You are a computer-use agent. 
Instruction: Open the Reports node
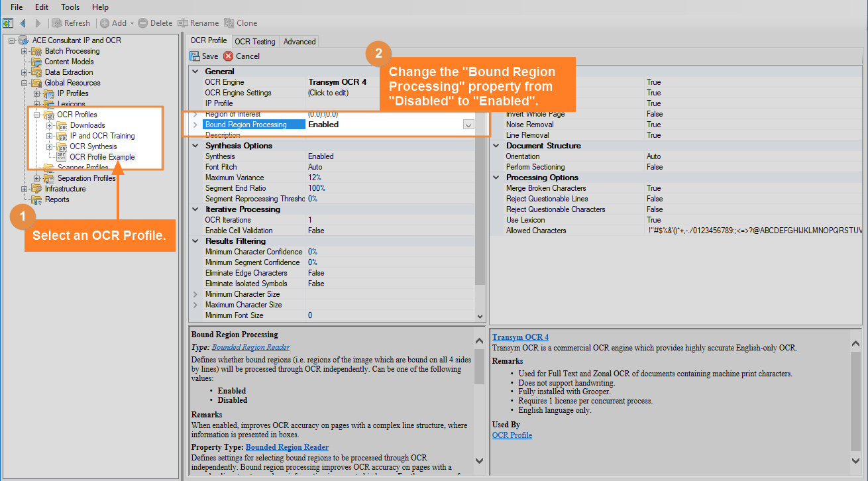tap(57, 199)
